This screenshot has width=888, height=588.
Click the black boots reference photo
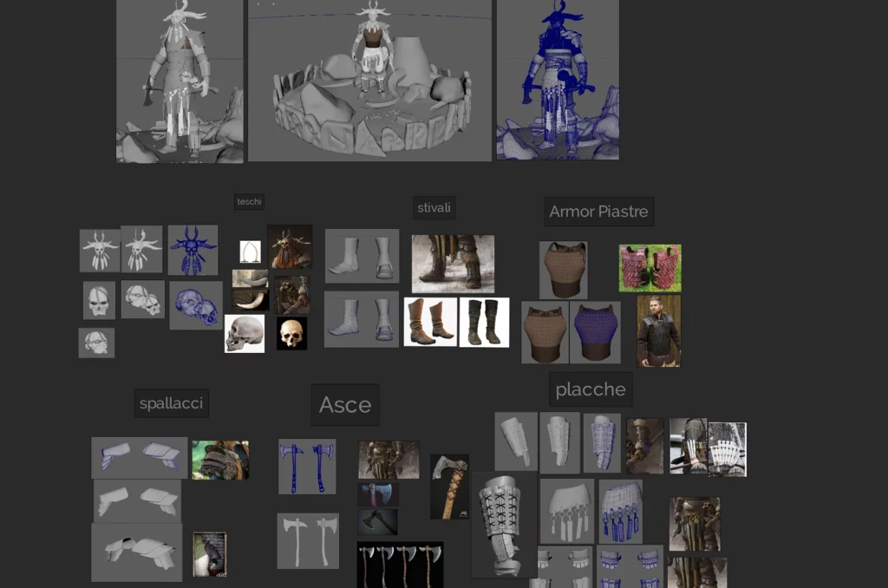point(484,322)
